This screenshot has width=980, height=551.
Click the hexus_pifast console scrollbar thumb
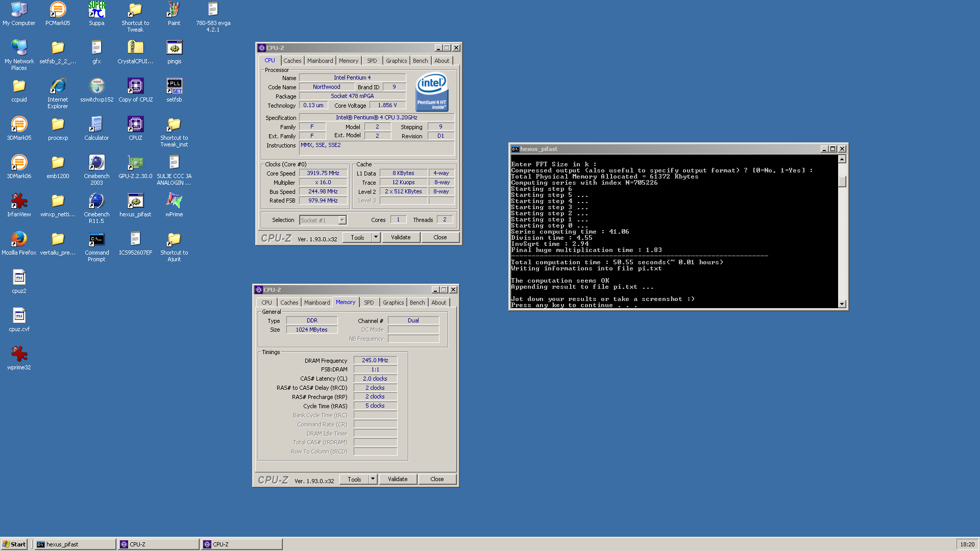point(842,182)
